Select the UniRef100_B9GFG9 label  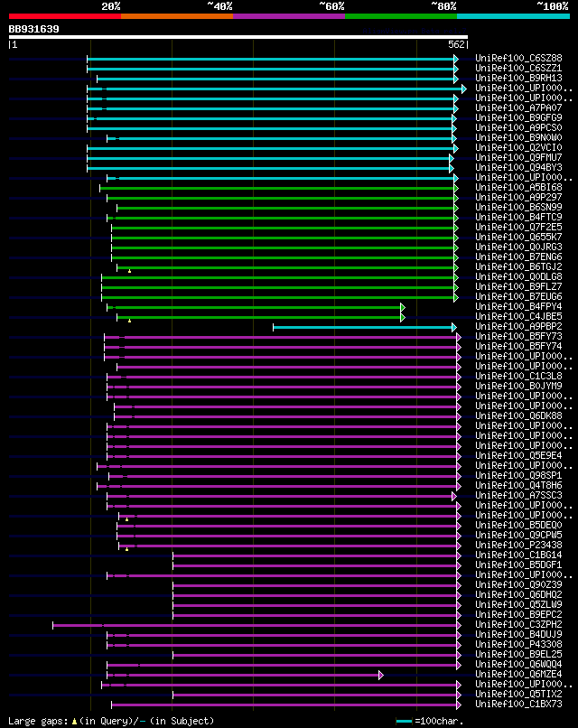[518, 117]
